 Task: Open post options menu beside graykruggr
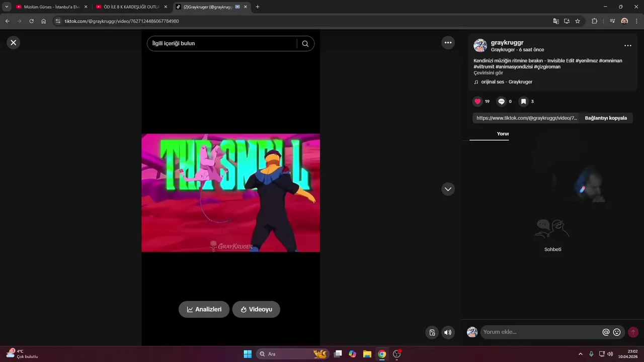(x=627, y=46)
